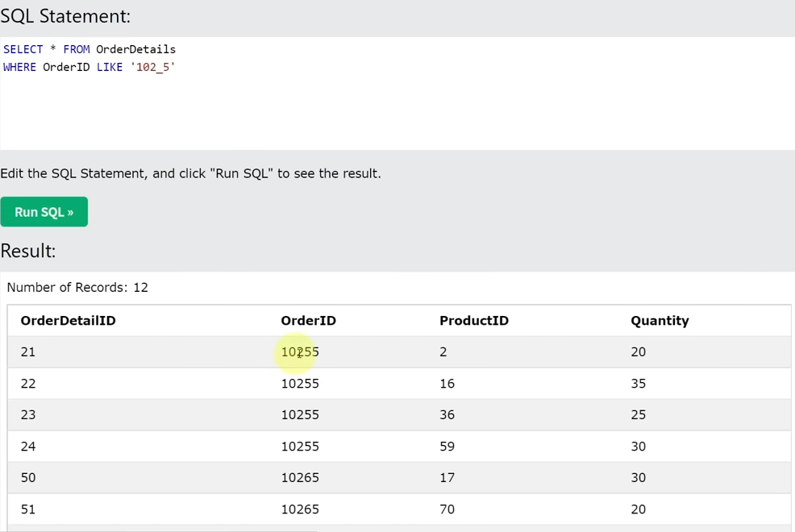Click the ProductID column header
795x532 pixels.
pos(474,321)
